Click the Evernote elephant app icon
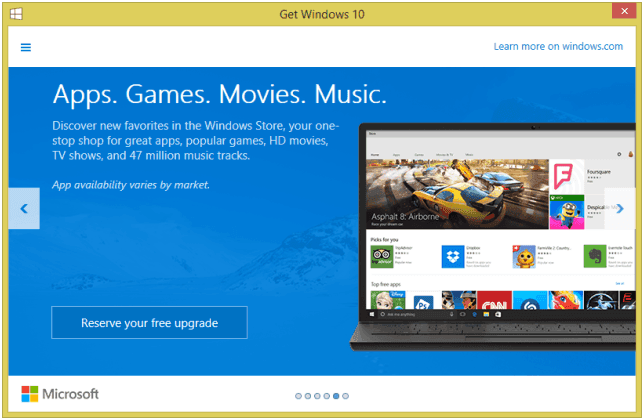The height and width of the screenshot is (420, 644). 595,256
